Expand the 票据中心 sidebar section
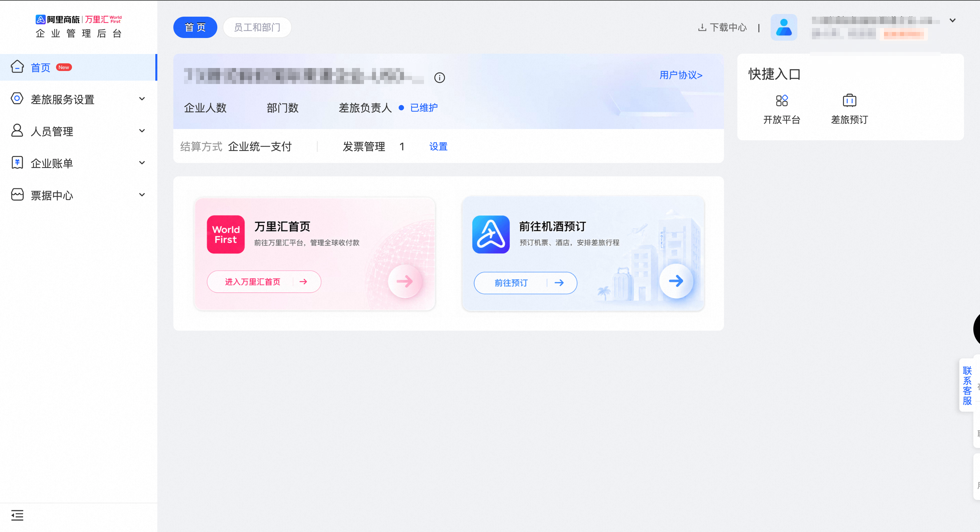 pyautogui.click(x=78, y=195)
